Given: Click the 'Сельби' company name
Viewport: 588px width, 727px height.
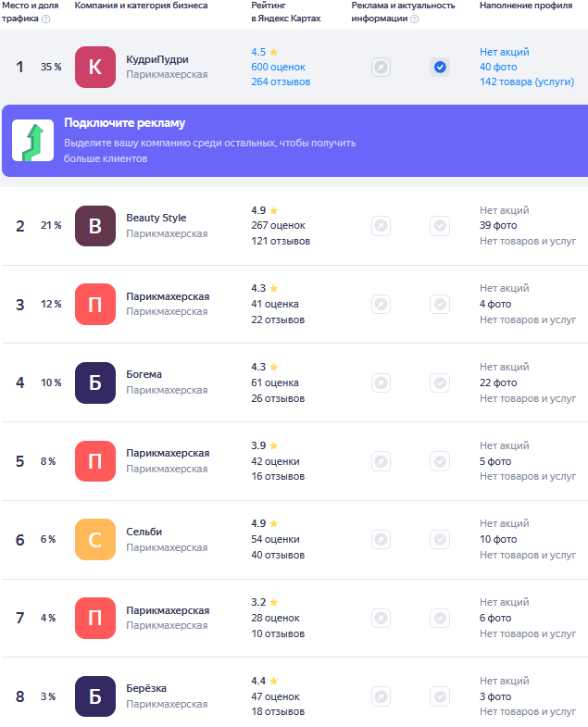Looking at the screenshot, I should pyautogui.click(x=144, y=532).
